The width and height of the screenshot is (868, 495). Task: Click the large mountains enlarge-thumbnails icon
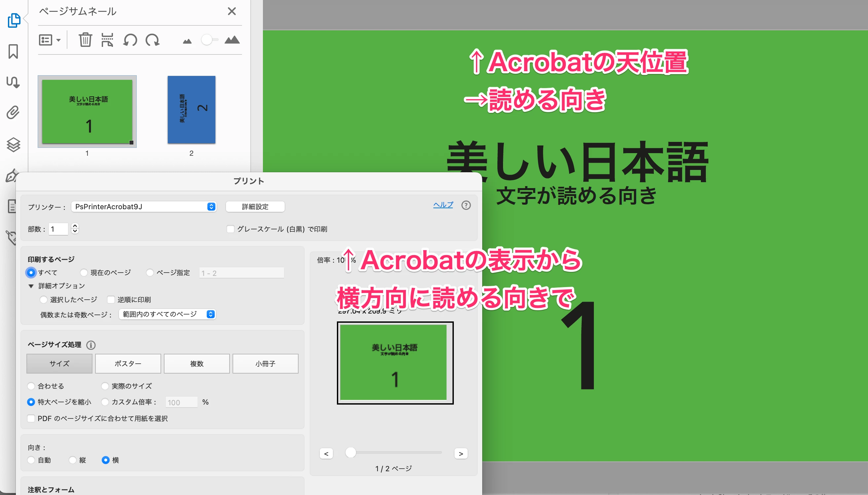pyautogui.click(x=232, y=40)
